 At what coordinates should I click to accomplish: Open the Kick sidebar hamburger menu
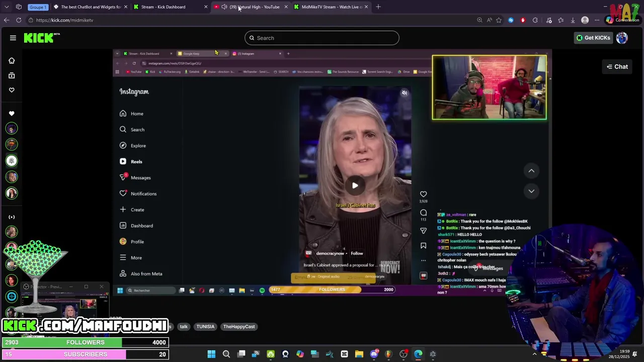point(13,38)
